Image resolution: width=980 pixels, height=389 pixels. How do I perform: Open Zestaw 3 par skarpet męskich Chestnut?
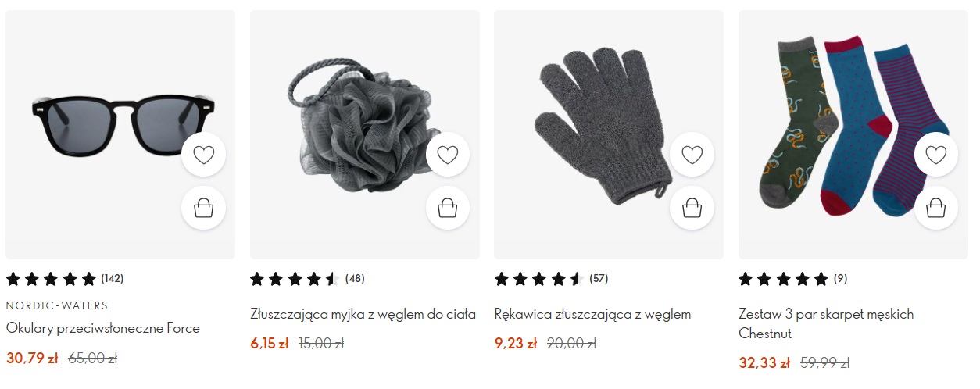826,323
